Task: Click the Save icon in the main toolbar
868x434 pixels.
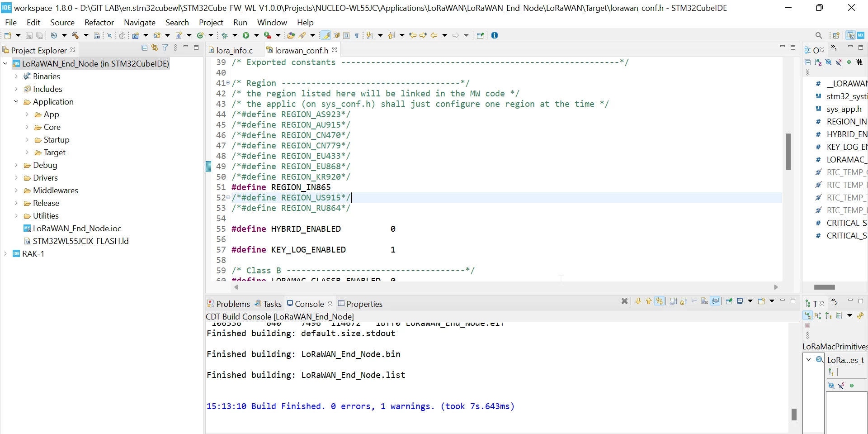Action: [29, 35]
